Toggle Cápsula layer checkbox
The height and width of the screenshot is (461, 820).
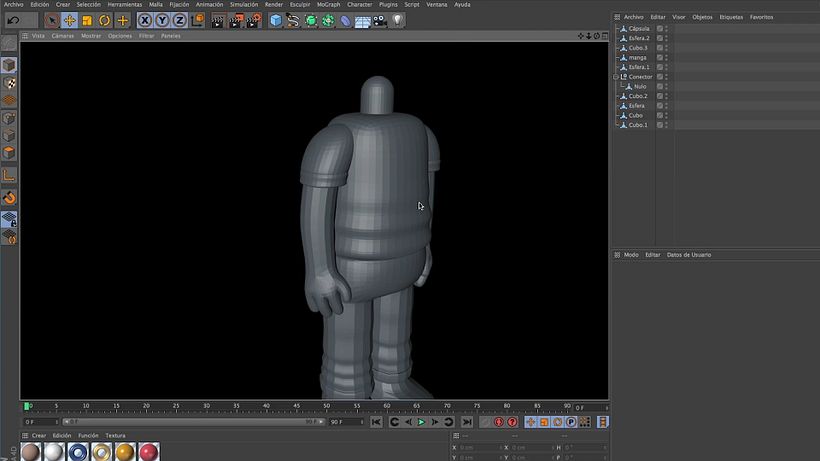point(660,29)
